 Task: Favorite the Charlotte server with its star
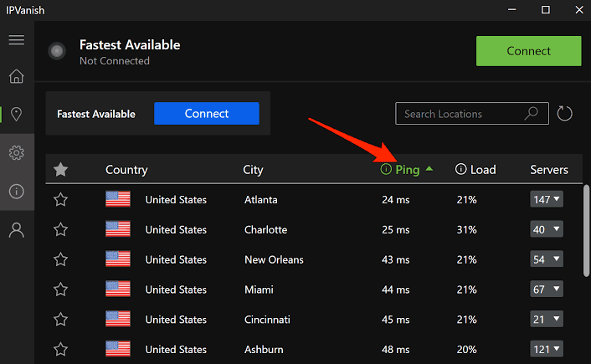(60, 229)
